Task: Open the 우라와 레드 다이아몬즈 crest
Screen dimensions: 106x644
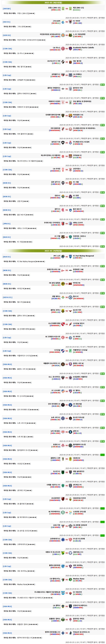Action: 63,224
